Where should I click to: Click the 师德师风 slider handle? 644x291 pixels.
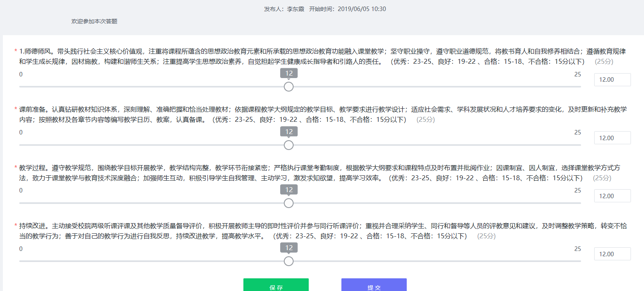[289, 87]
